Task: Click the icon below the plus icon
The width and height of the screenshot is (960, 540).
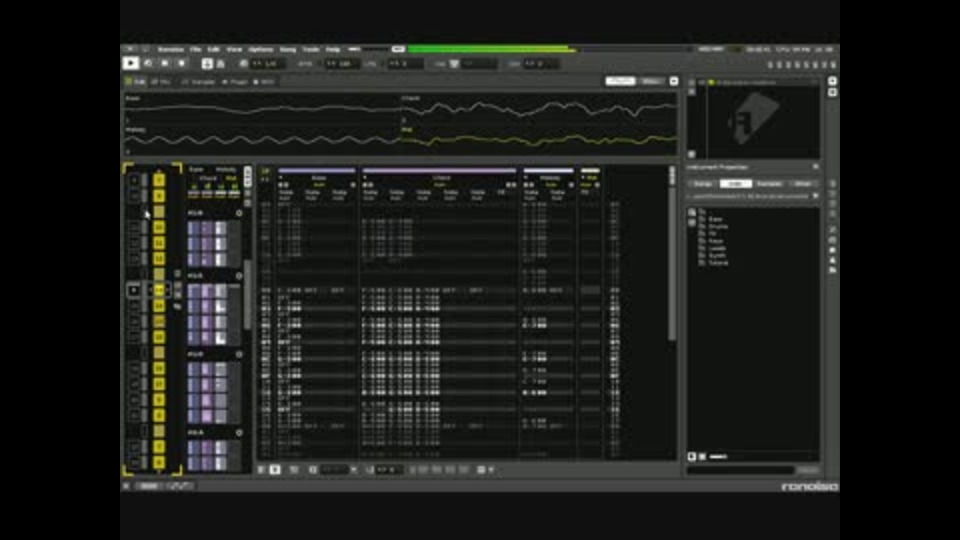Action: [x=832, y=92]
